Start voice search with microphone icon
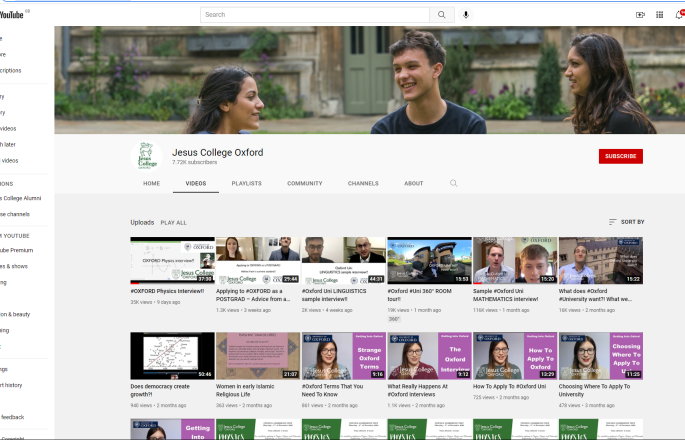This screenshot has width=685, height=440. tap(466, 15)
